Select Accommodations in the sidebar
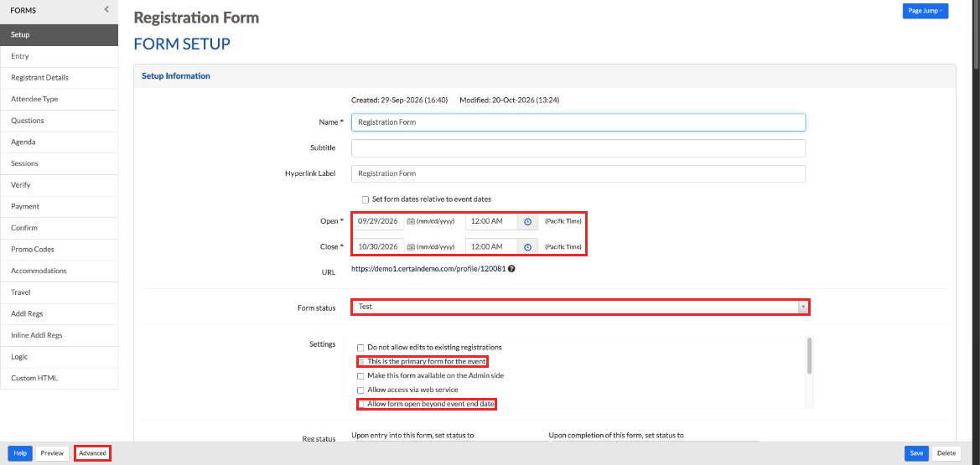 click(x=59, y=271)
